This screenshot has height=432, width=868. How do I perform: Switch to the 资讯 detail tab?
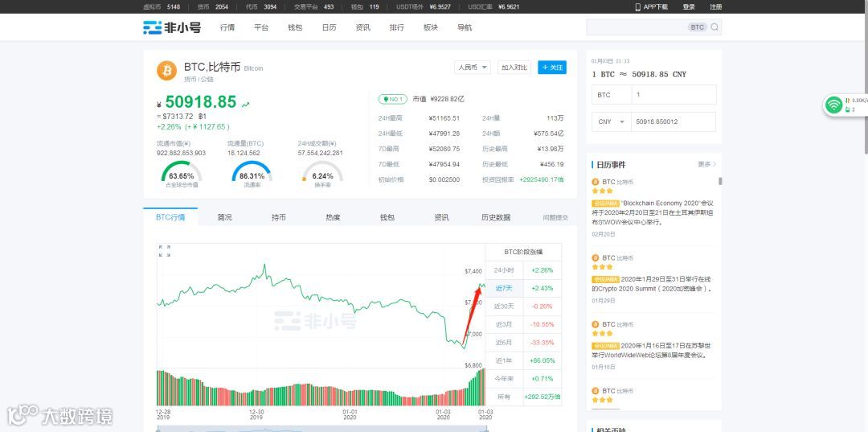[442, 218]
